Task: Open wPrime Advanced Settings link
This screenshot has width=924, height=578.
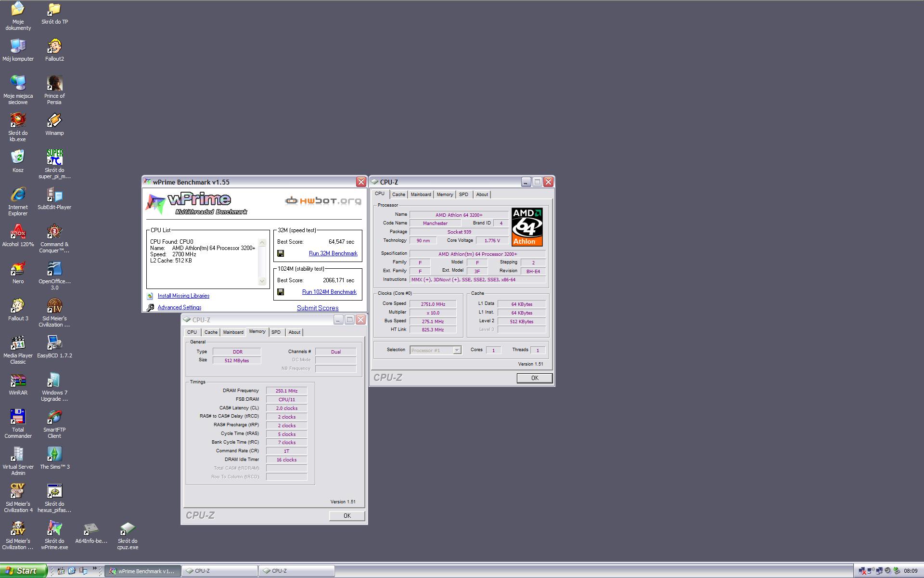Action: [180, 307]
